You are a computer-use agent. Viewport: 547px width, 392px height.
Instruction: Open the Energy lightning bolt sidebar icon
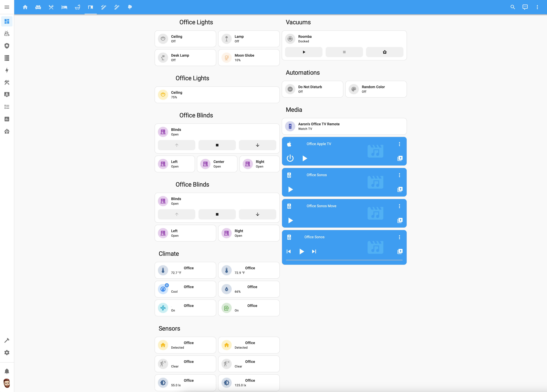(7, 70)
